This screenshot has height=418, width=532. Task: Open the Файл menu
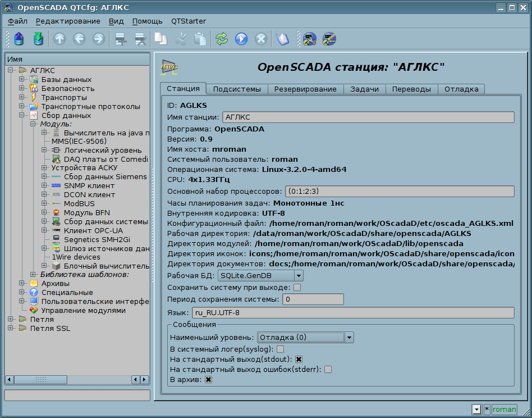click(x=17, y=21)
